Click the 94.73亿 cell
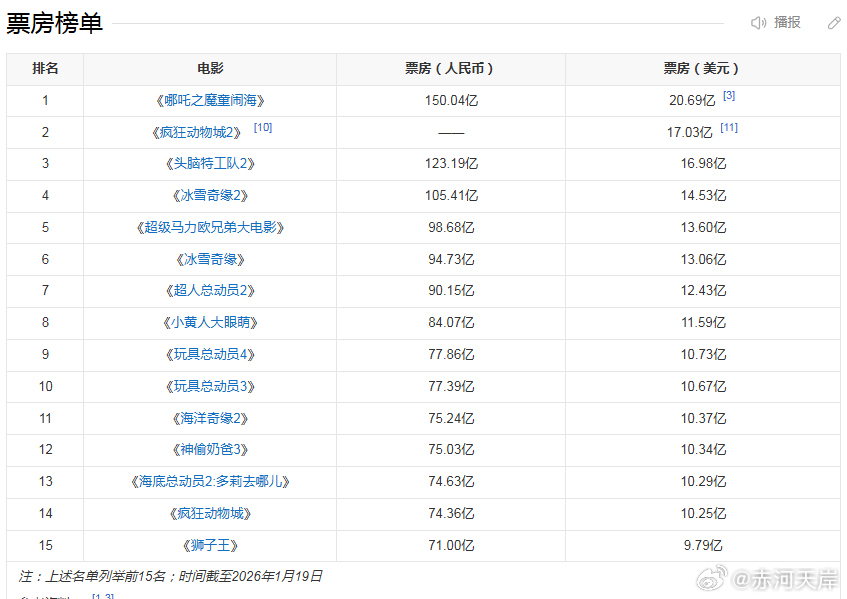 (451, 259)
